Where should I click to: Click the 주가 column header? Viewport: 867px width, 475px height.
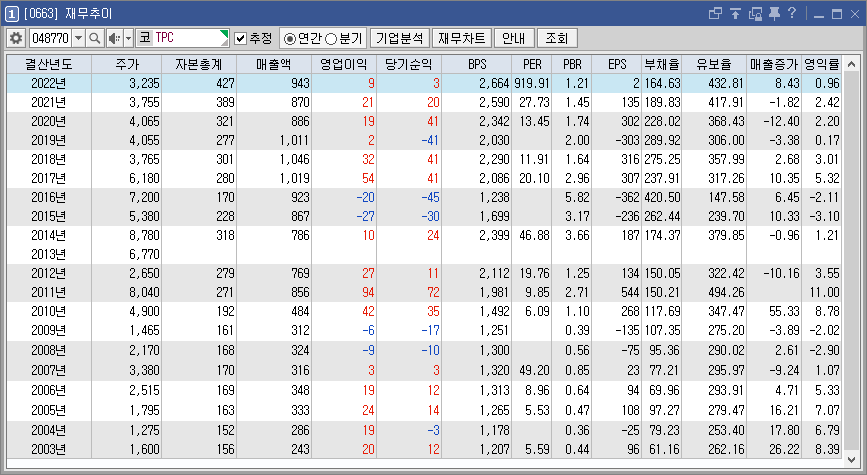click(x=127, y=64)
